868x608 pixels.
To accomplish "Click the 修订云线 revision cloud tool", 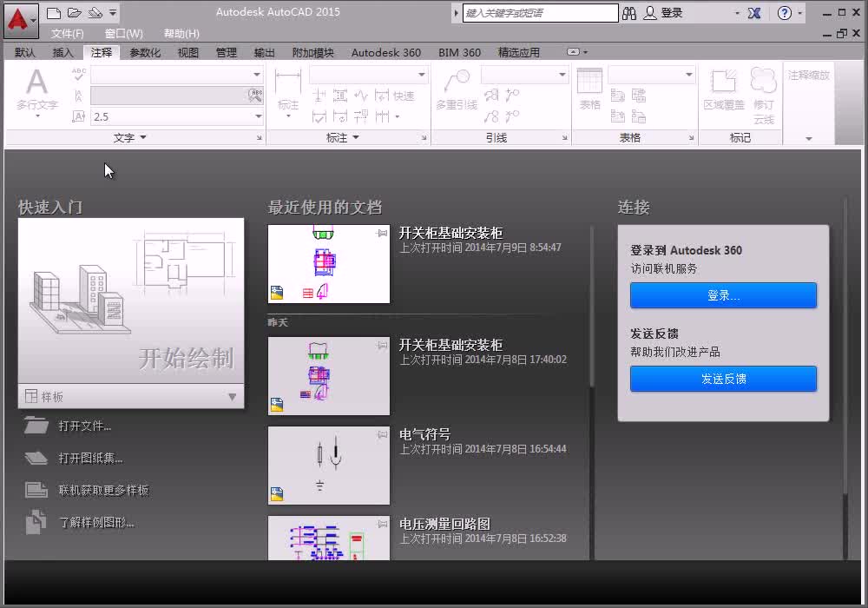I will click(x=763, y=96).
